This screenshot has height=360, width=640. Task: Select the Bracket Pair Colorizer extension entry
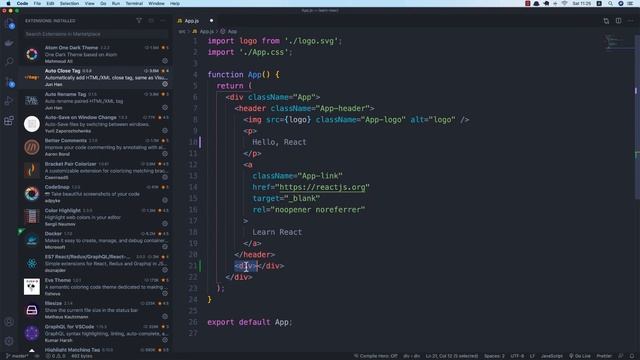pos(96,171)
